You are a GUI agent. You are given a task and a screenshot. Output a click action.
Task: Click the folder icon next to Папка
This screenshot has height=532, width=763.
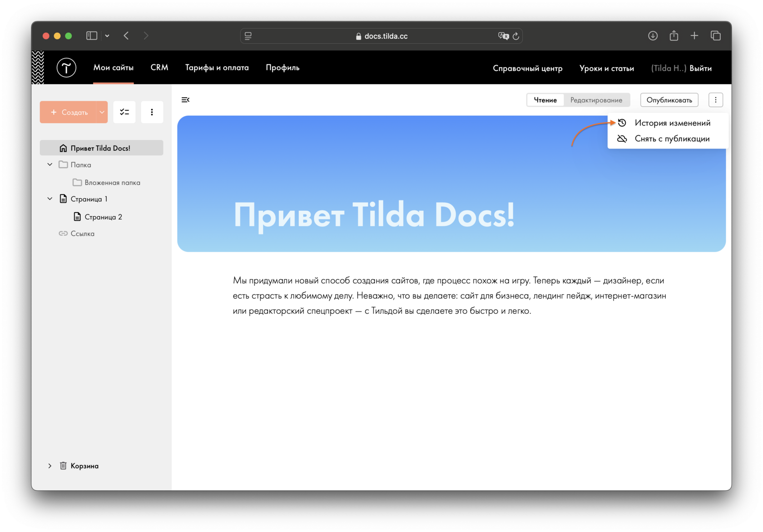tap(63, 164)
